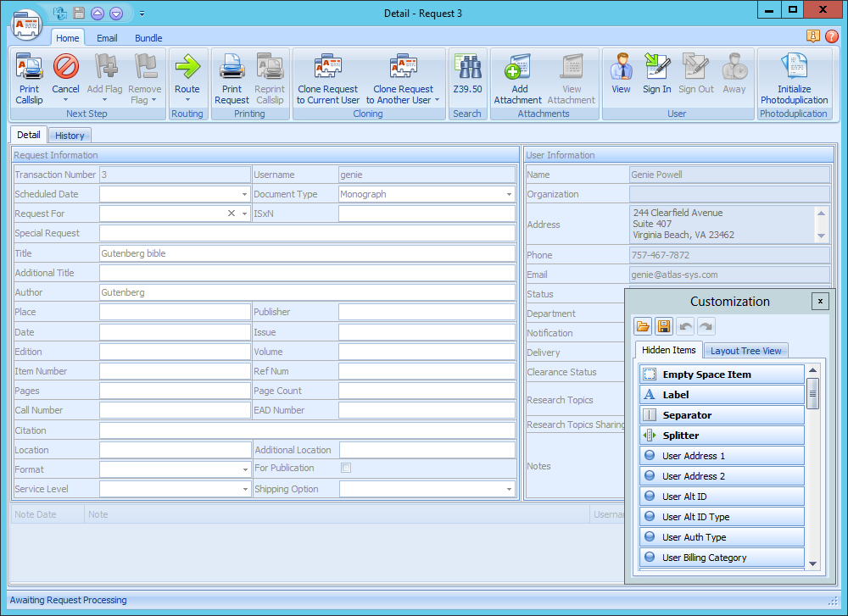Click the Cancel request icon
848x616 pixels.
point(65,68)
